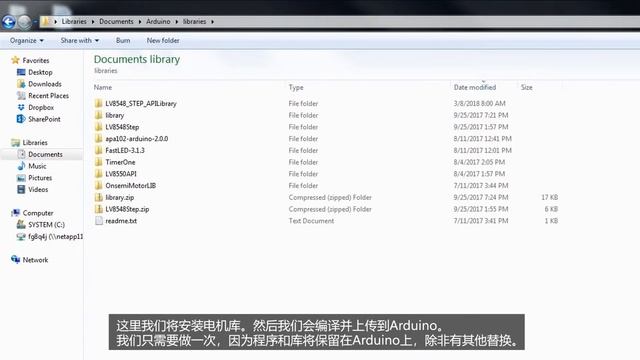Click the Back navigation arrow button

click(9, 22)
